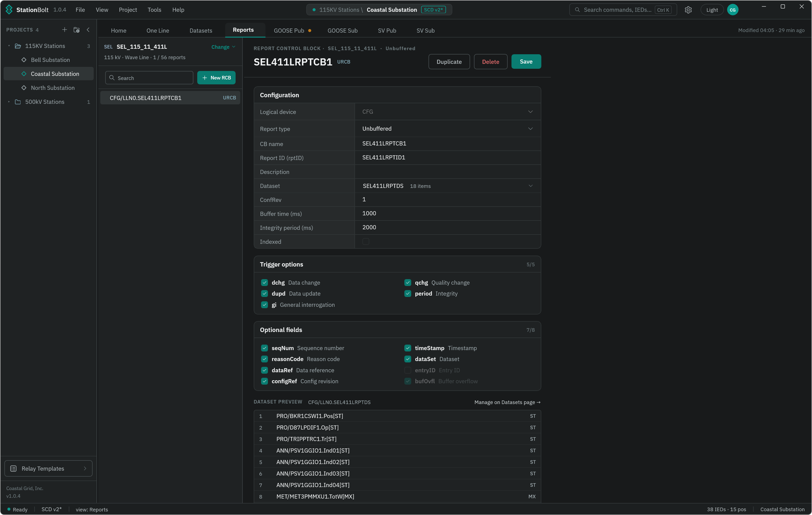Image resolution: width=812 pixels, height=515 pixels.
Task: Toggle dataSet optional field
Action: [x=408, y=359]
